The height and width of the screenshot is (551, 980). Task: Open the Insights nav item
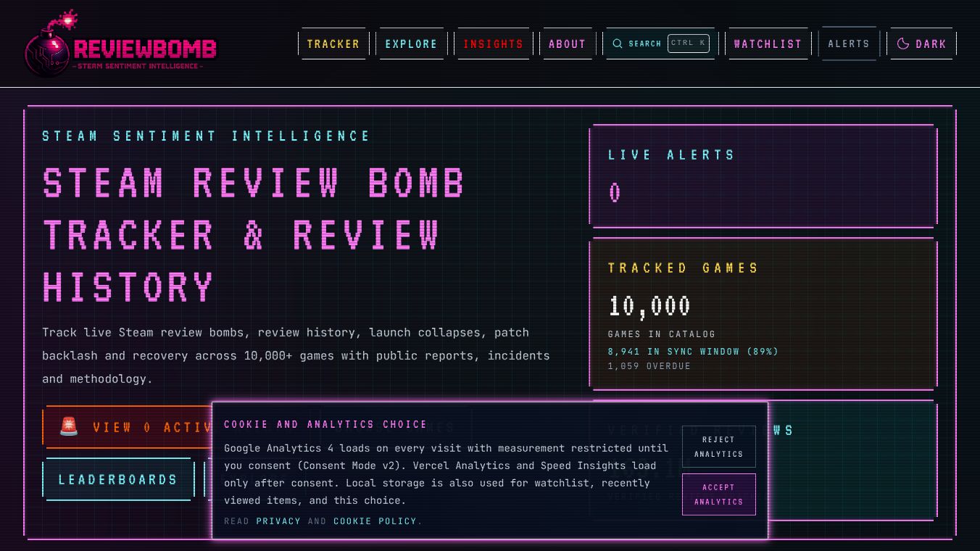click(x=494, y=43)
